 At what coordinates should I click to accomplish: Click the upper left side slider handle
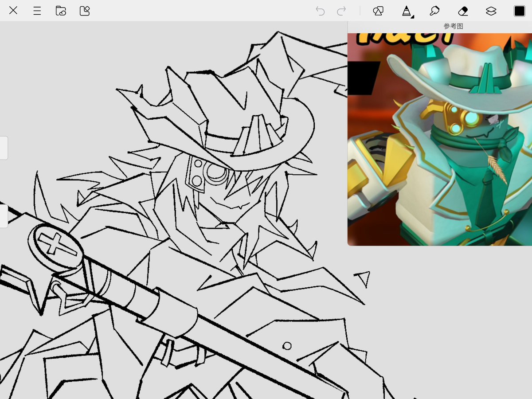(4, 148)
